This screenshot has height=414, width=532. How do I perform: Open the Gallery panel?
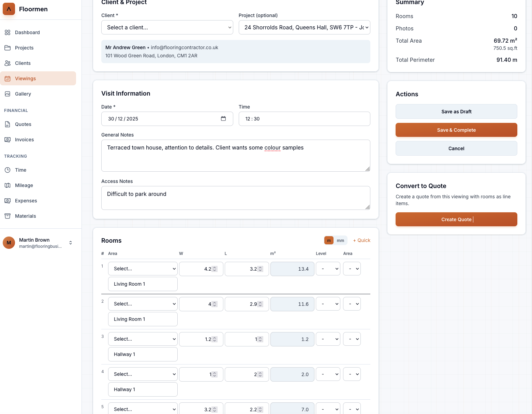pos(23,94)
